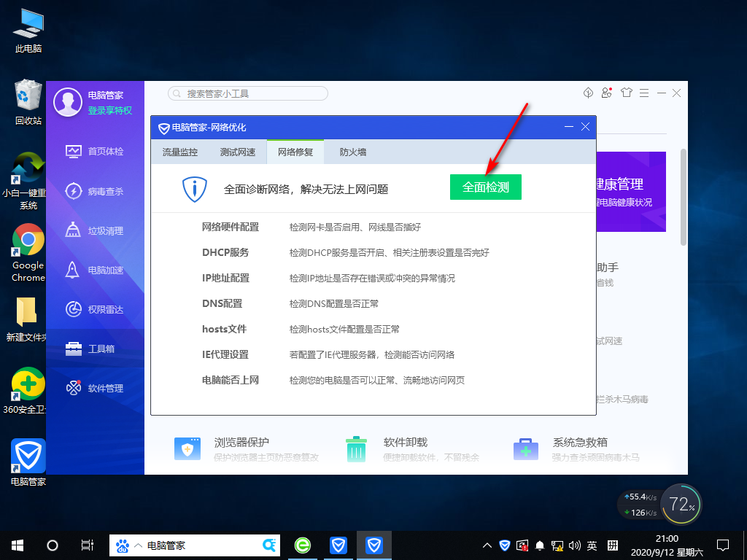Start the 全面检测 network scan

tap(486, 187)
